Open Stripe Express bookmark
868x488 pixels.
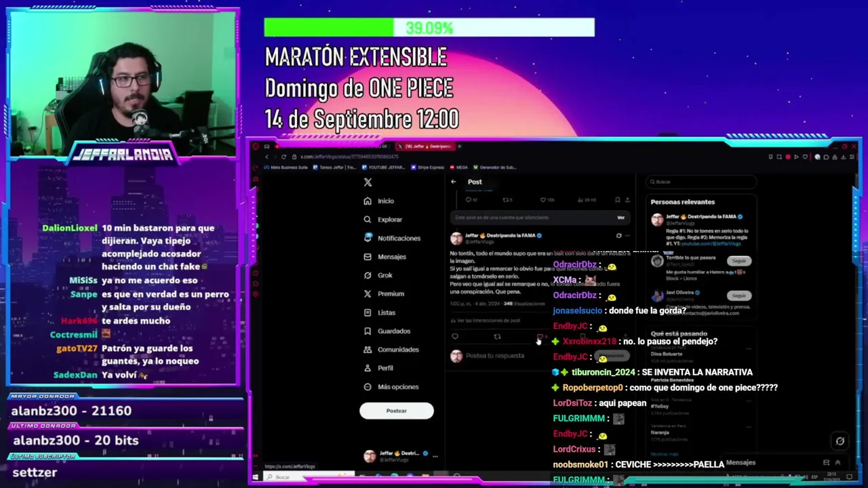point(428,167)
